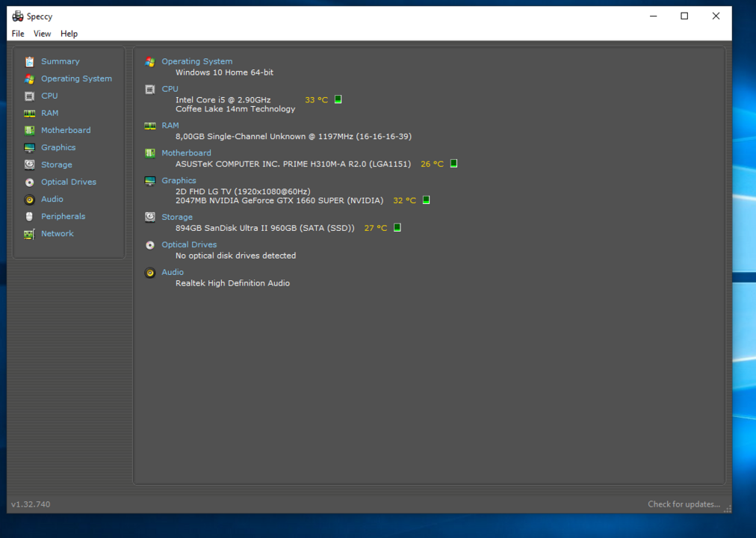Click the green Motherboard temperature indicator

click(x=453, y=164)
